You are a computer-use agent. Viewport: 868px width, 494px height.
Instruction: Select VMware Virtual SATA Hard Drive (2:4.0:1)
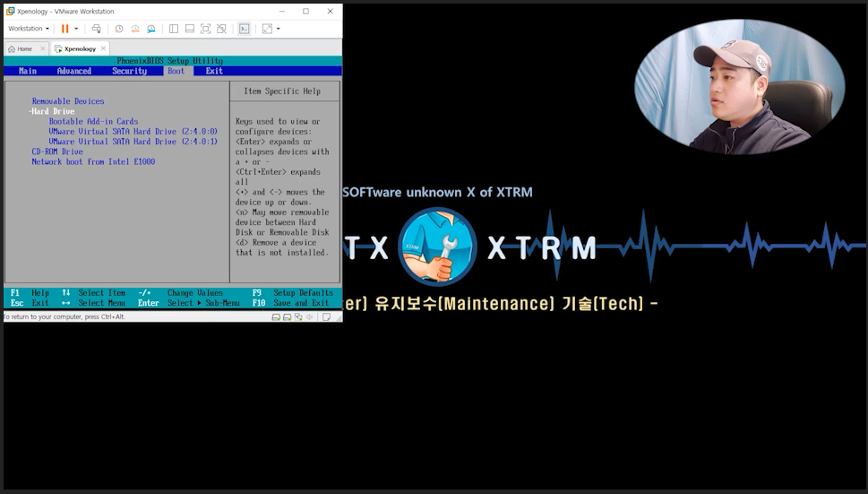(x=133, y=142)
